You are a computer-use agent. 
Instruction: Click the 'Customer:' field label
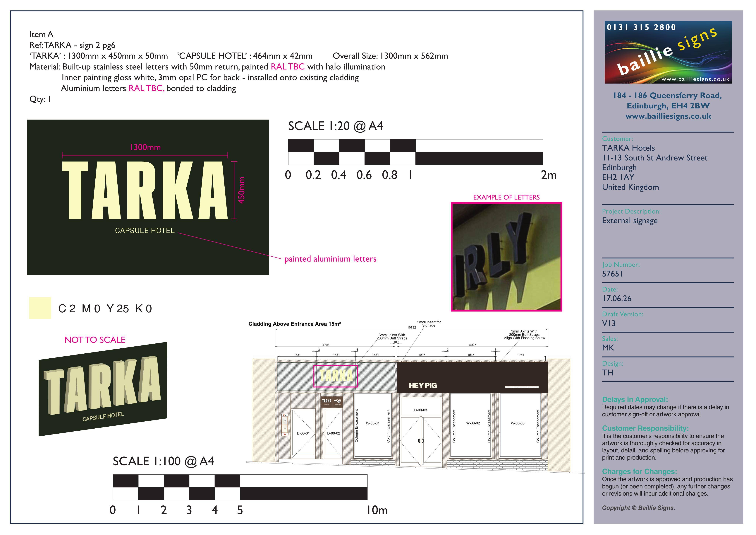pyautogui.click(x=617, y=139)
